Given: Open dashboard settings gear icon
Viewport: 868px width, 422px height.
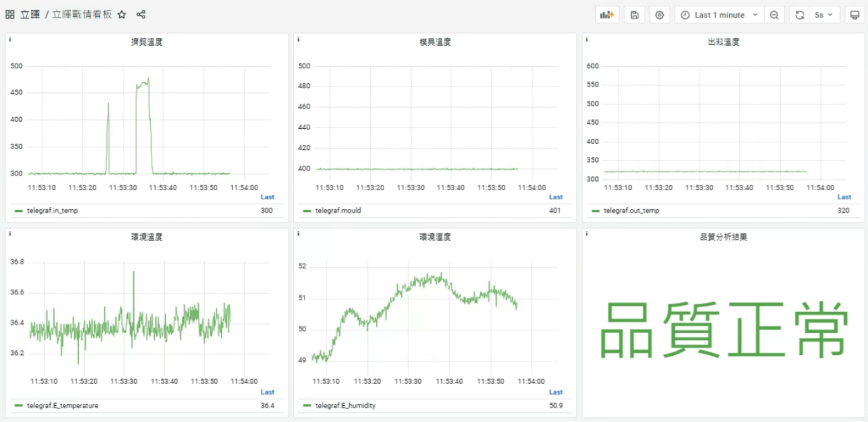Looking at the screenshot, I should pos(659,15).
